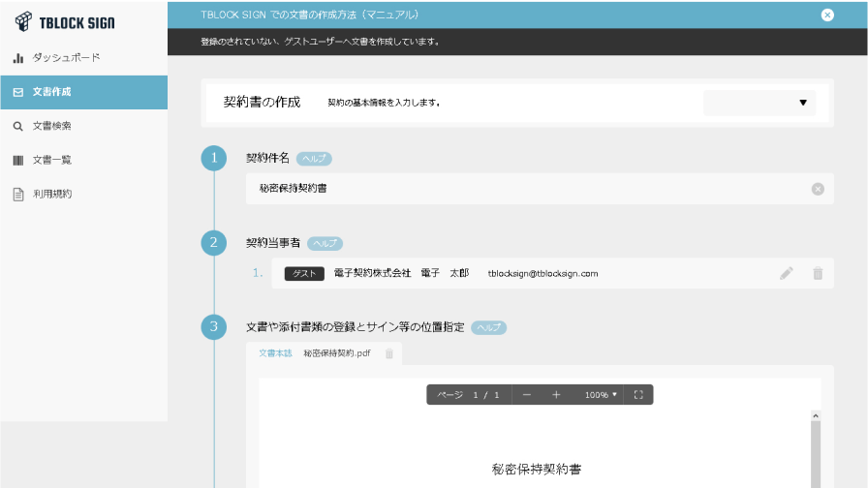The width and height of the screenshot is (868, 488).
Task: Open 文書検索 from the sidebar
Action: coord(51,126)
